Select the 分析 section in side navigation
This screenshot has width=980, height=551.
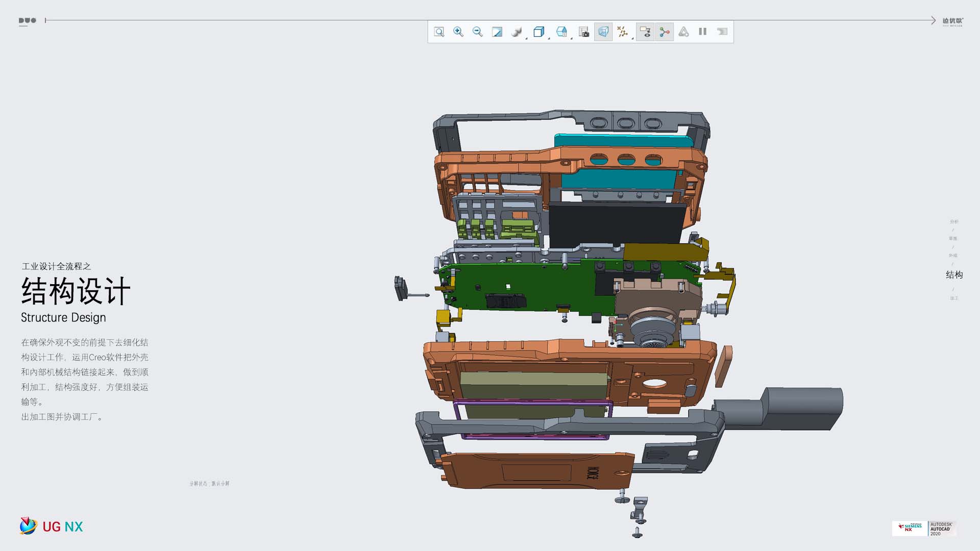[x=954, y=222]
